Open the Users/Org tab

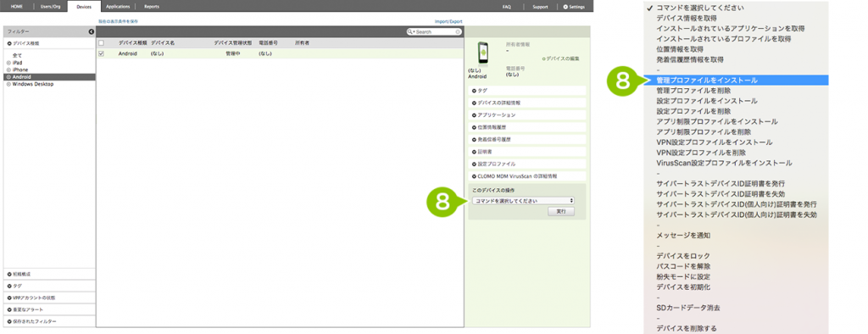point(50,7)
